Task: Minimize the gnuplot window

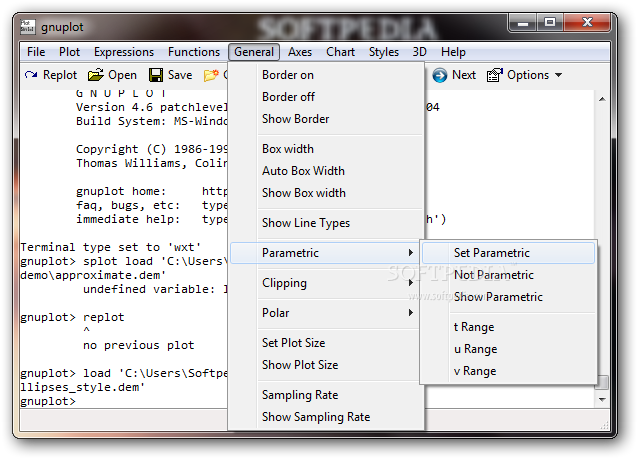Action: click(x=523, y=23)
